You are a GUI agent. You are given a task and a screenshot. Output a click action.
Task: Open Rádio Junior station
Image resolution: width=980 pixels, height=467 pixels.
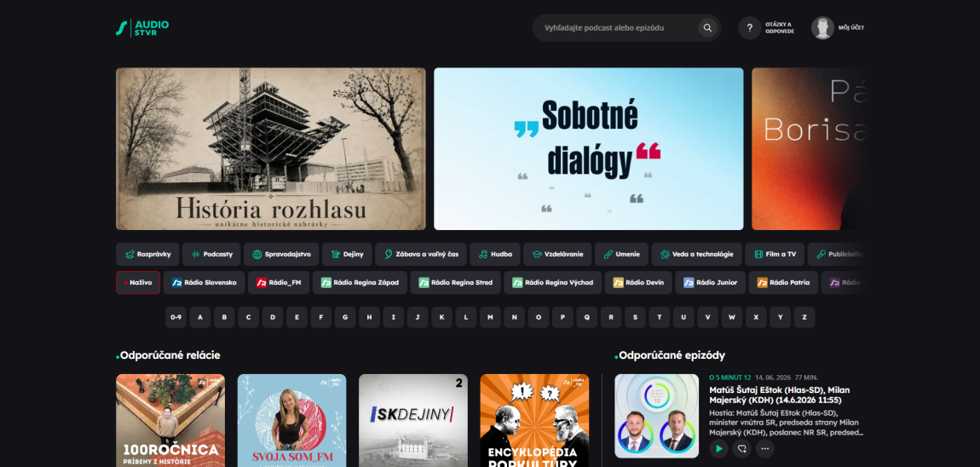(711, 283)
